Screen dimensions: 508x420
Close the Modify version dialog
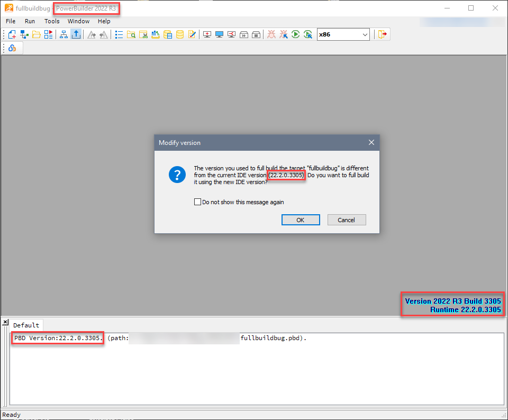pos(371,143)
